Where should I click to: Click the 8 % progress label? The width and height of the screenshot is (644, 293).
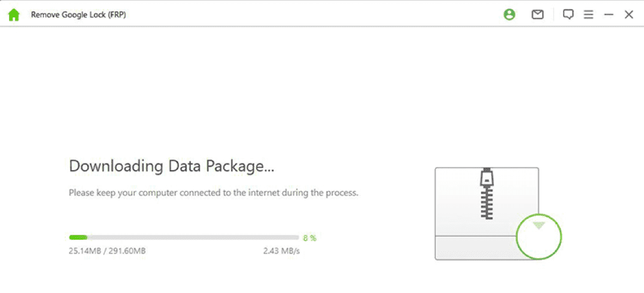point(309,238)
